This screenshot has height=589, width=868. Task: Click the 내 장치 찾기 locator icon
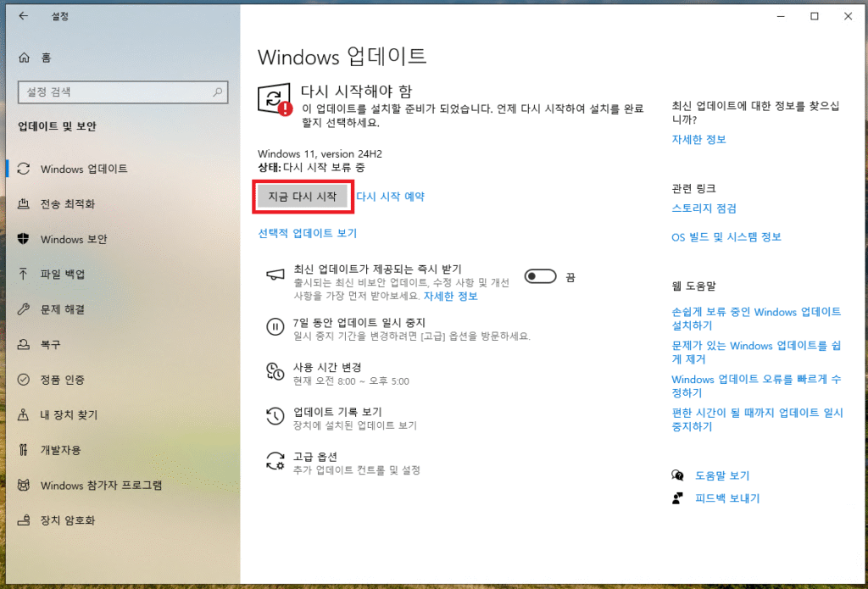click(23, 414)
